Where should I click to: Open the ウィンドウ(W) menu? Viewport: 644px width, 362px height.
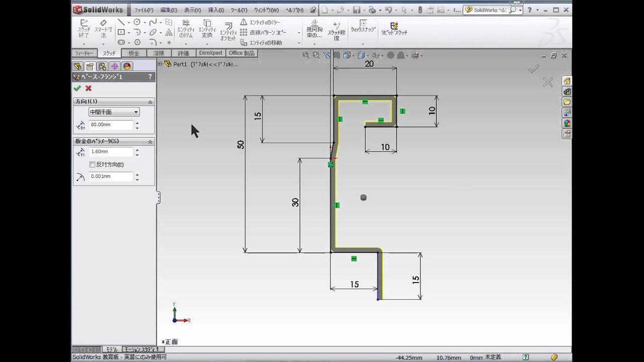point(266,10)
